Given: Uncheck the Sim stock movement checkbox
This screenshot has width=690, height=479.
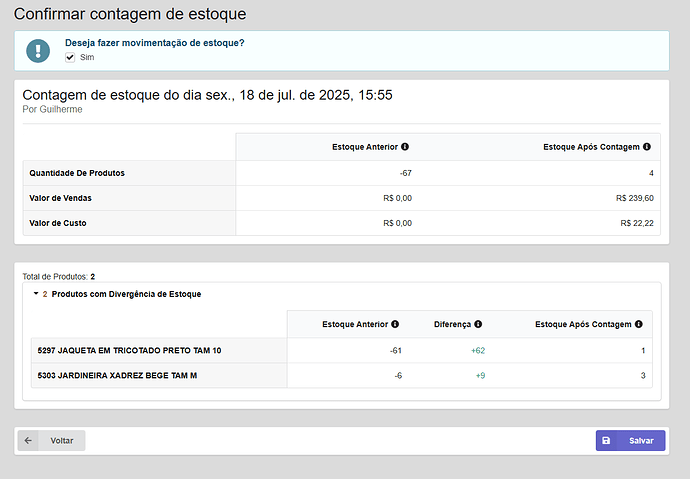Looking at the screenshot, I should [70, 58].
